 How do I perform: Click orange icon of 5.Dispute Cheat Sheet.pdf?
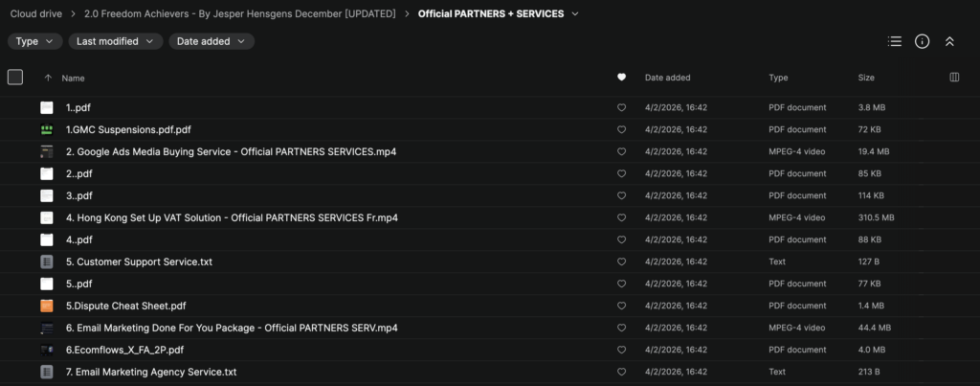pyautogui.click(x=47, y=306)
